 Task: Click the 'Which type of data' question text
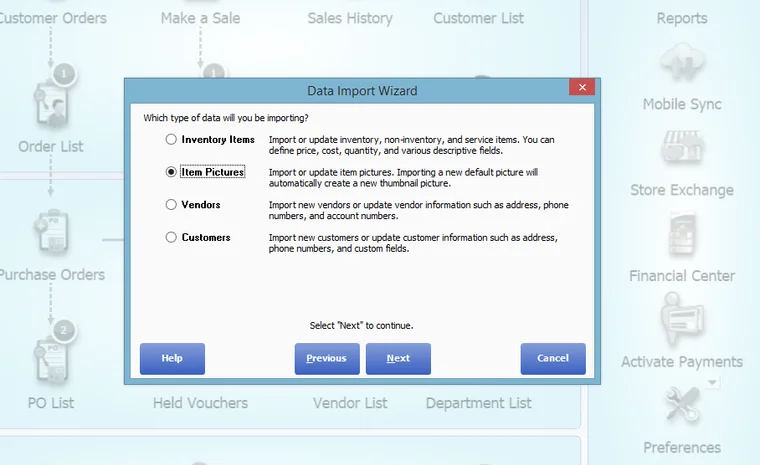point(226,118)
